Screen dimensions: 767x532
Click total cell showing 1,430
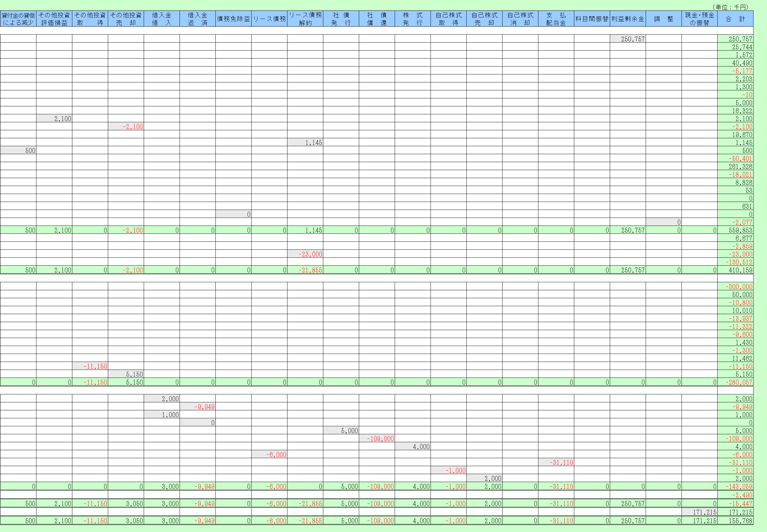[735, 343]
